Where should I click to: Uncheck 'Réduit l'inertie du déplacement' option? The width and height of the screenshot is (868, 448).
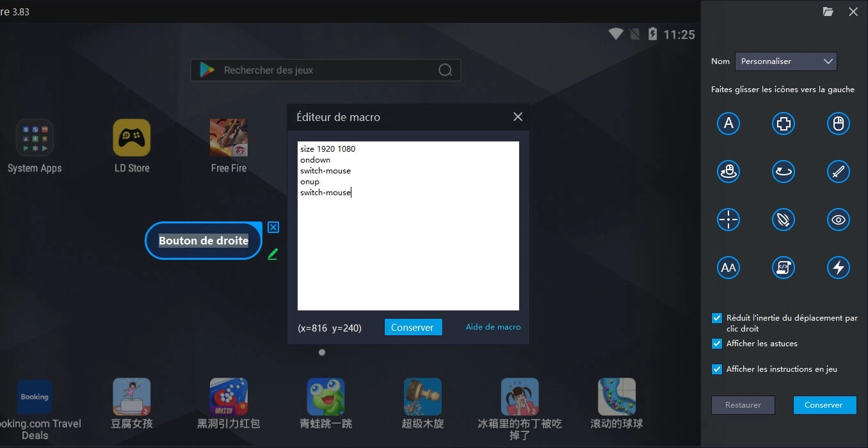[x=717, y=318]
